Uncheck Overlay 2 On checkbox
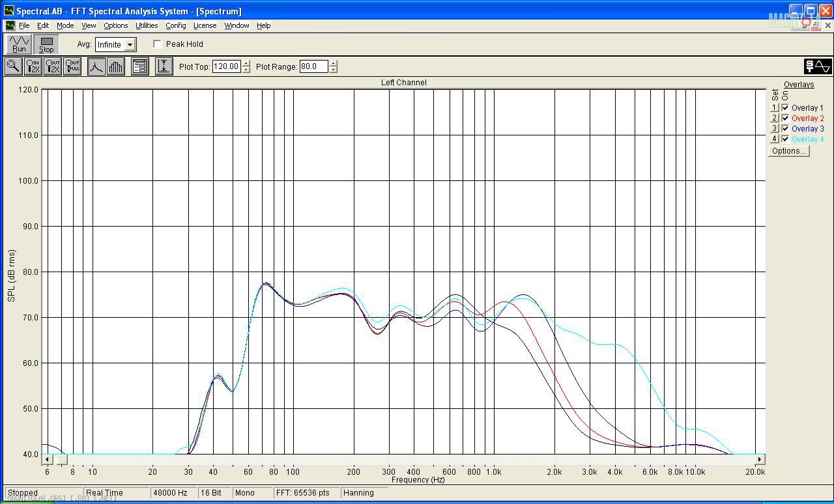The image size is (834, 504). [x=785, y=119]
